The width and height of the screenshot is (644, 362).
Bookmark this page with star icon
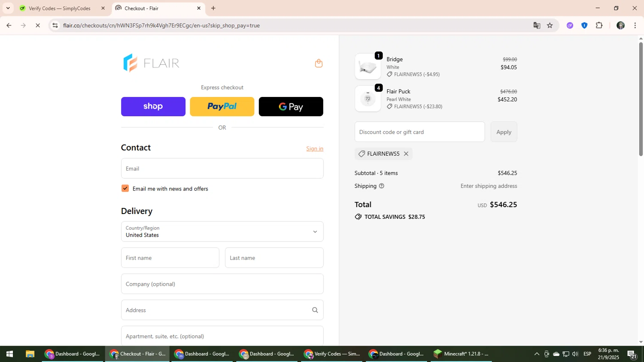[550, 25]
